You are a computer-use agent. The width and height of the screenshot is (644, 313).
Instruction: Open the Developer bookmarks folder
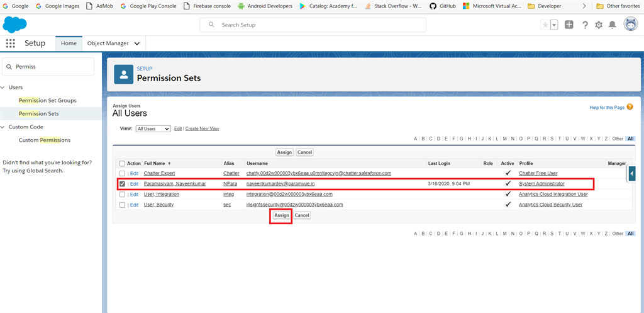coord(544,6)
